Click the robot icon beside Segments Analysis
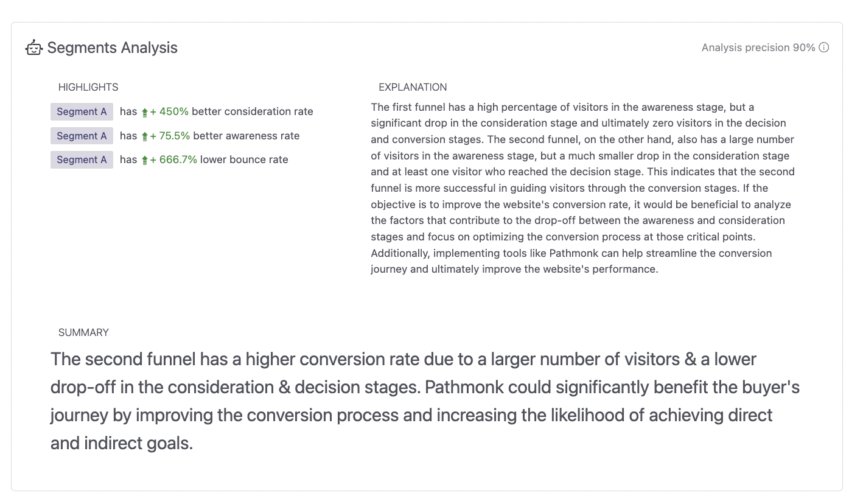The width and height of the screenshot is (863, 504). tap(34, 48)
